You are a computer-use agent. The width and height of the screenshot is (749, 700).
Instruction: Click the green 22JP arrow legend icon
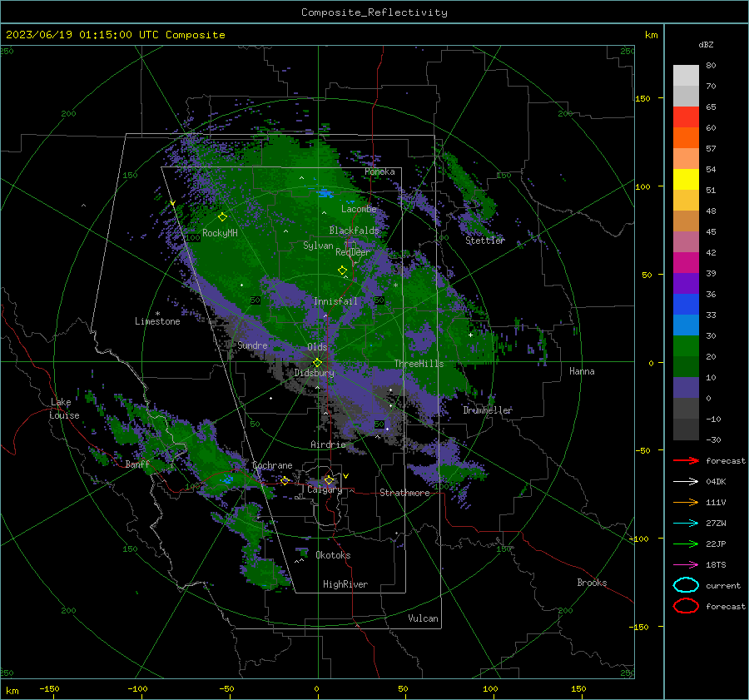pos(686,544)
